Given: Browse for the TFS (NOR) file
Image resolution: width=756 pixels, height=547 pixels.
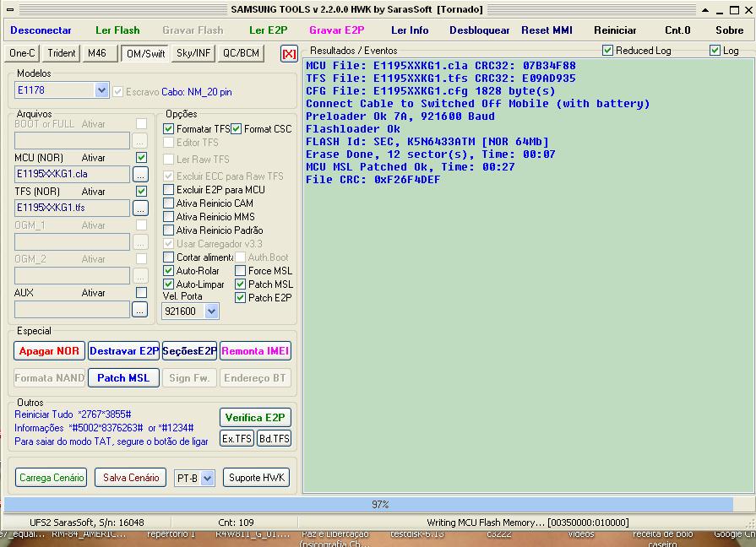Looking at the screenshot, I should pos(140,209).
